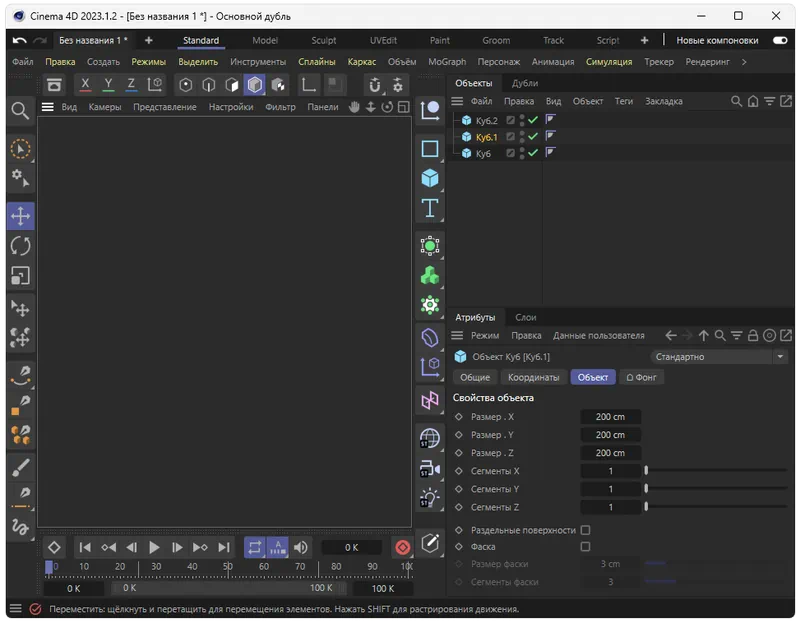
Task: Jump to the end of animation
Action: point(223,547)
